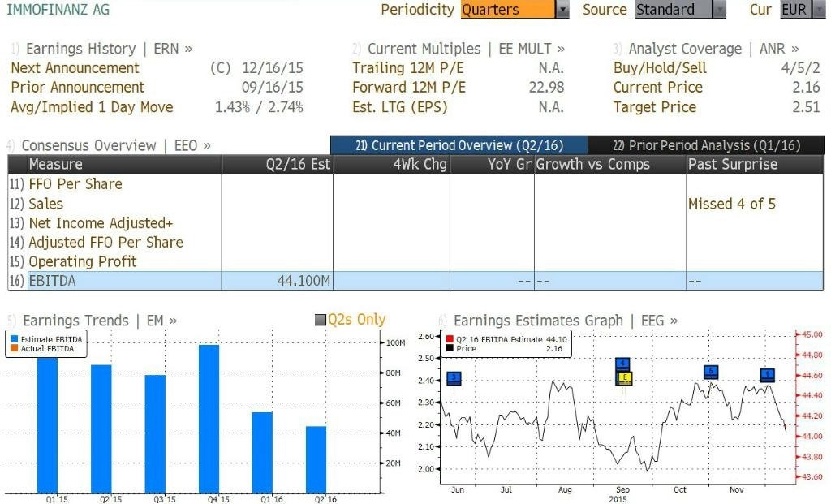Click the Q2 16 EBITDA bar
Screen dimensions: 831x504
316,459
